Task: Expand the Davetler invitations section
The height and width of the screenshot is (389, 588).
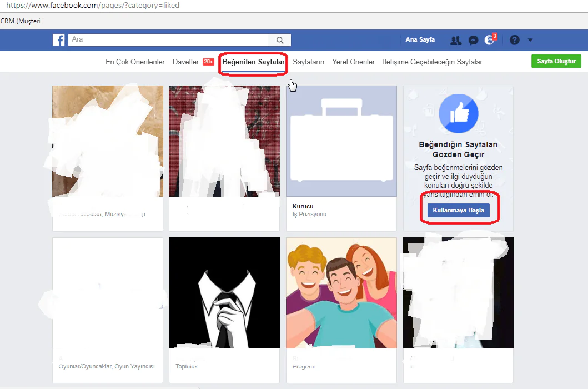Action: [186, 62]
